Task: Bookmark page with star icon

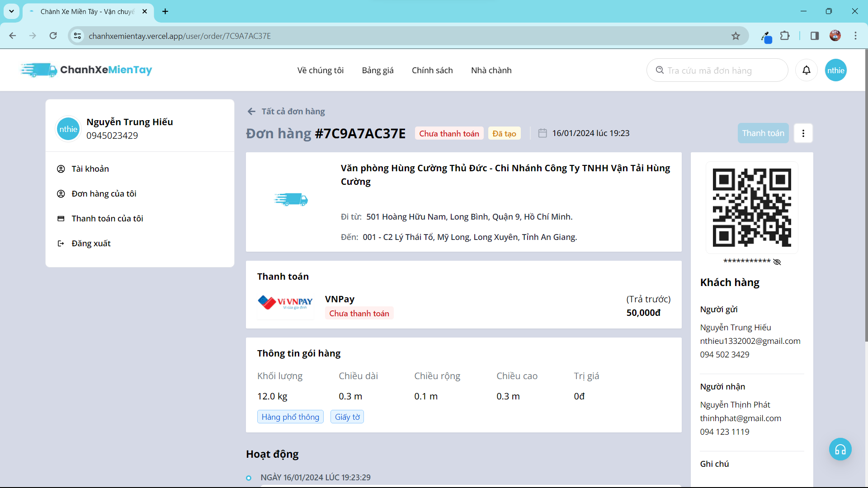Action: pos(736,36)
